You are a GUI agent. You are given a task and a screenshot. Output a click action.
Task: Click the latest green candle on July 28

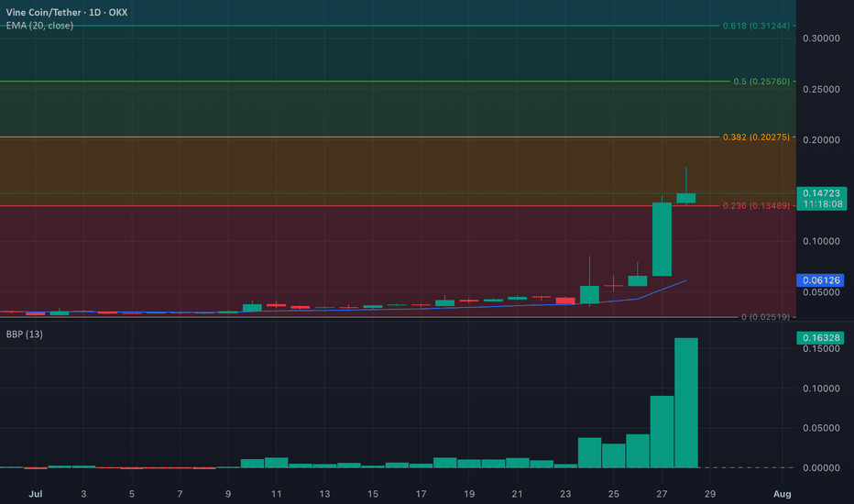point(685,198)
